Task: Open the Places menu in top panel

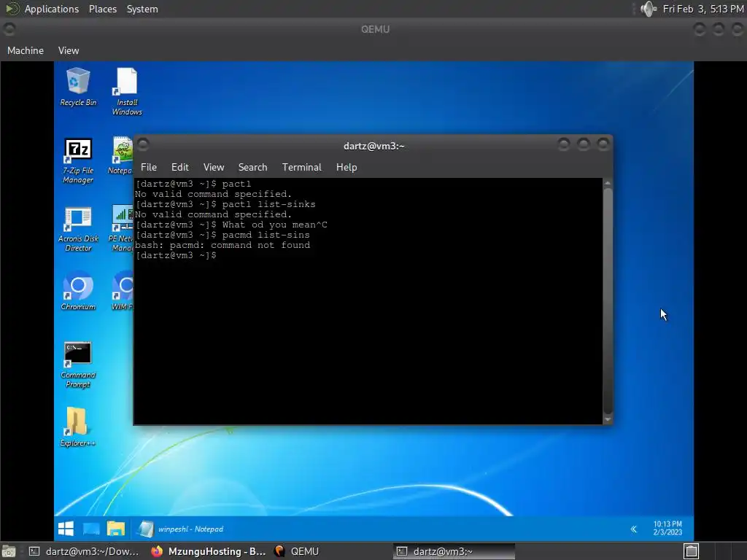Action: pos(103,9)
